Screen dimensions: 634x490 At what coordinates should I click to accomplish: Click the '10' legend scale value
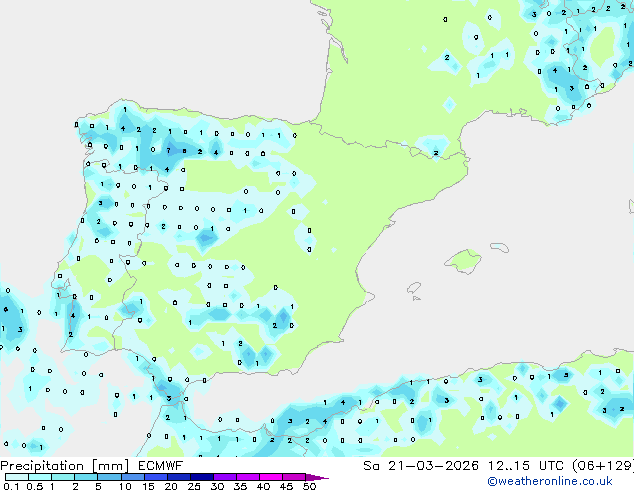(x=125, y=486)
